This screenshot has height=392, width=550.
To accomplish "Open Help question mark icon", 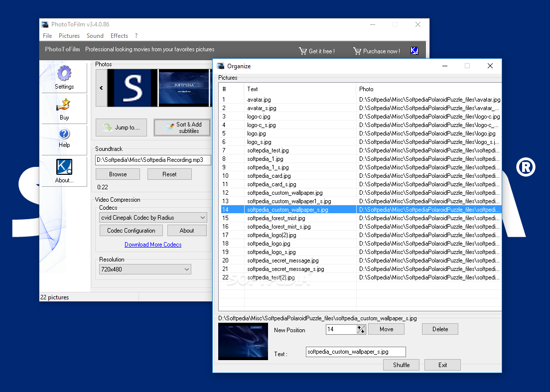I will pyautogui.click(x=64, y=133).
